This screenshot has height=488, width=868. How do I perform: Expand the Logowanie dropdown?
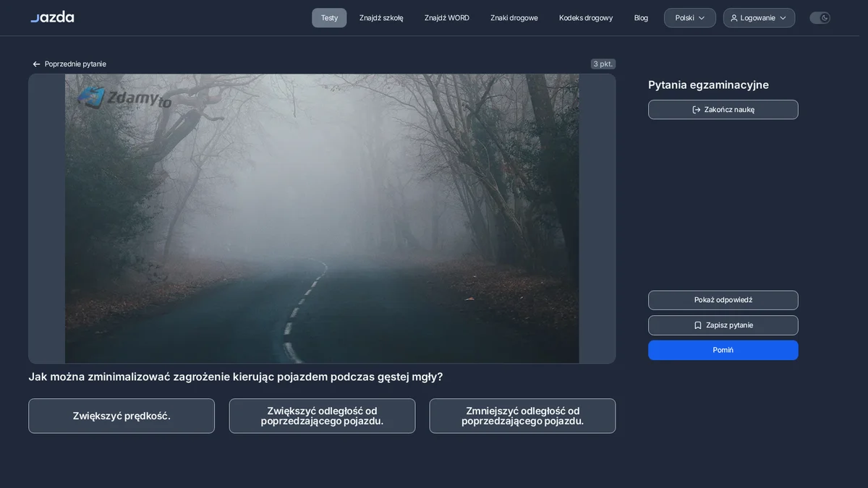759,18
